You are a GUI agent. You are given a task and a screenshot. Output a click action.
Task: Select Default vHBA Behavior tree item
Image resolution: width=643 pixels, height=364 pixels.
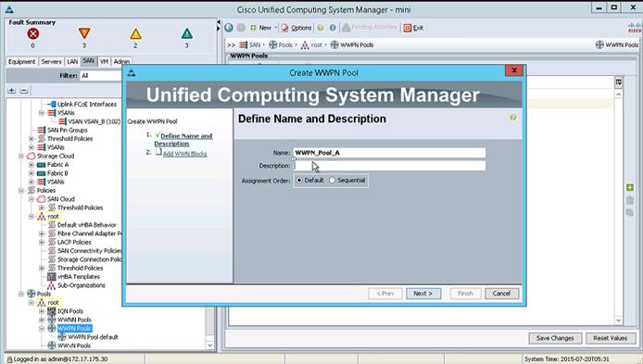click(87, 225)
